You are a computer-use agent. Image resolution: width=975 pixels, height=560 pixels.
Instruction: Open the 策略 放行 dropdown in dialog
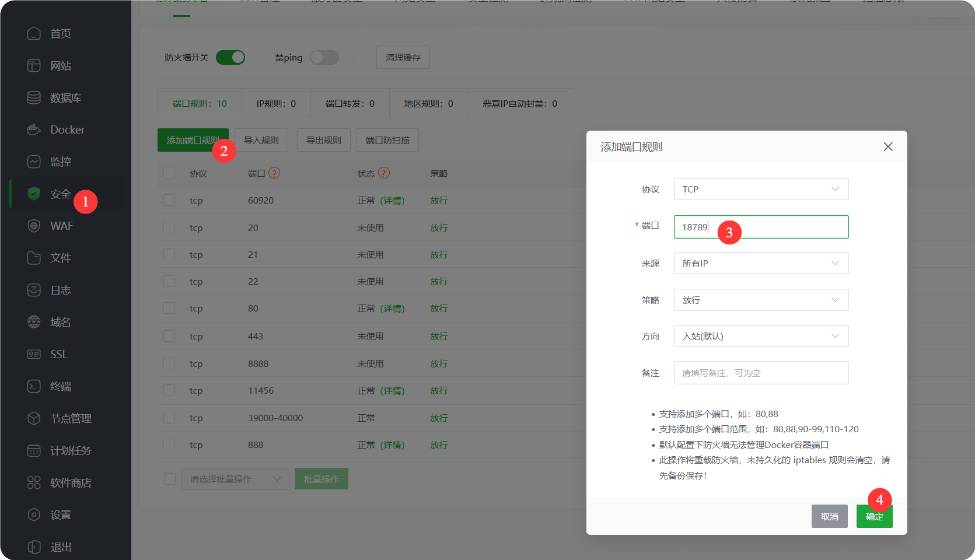click(x=761, y=300)
